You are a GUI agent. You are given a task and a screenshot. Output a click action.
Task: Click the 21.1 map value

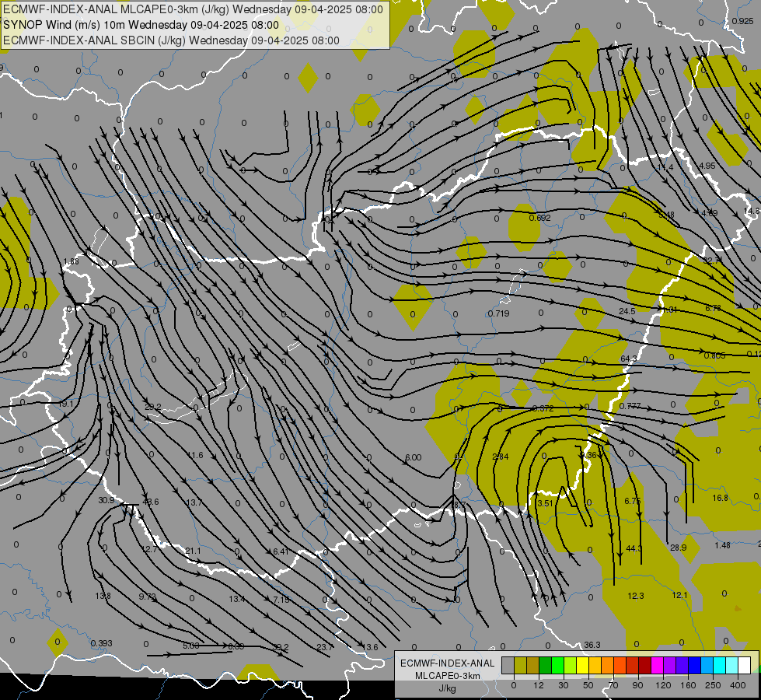(193, 551)
